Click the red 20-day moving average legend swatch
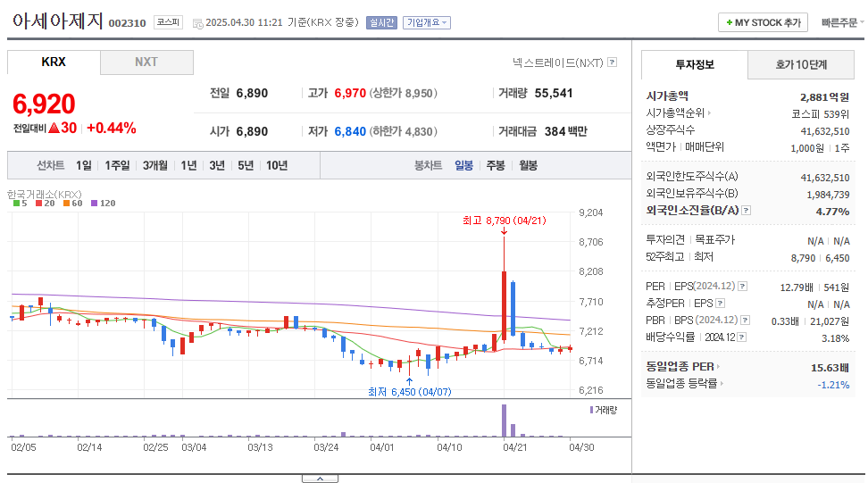 point(38,203)
